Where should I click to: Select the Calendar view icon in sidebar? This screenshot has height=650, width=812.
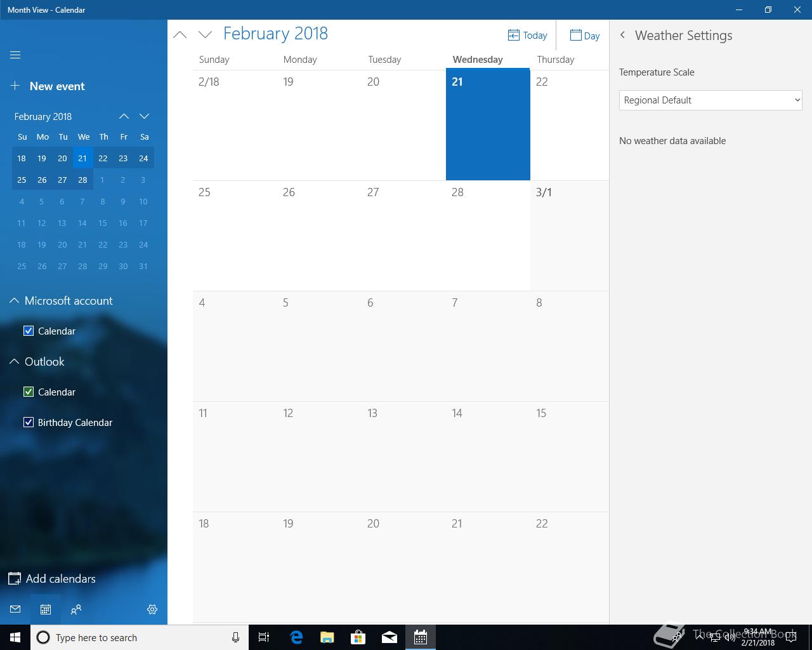pyautogui.click(x=46, y=609)
